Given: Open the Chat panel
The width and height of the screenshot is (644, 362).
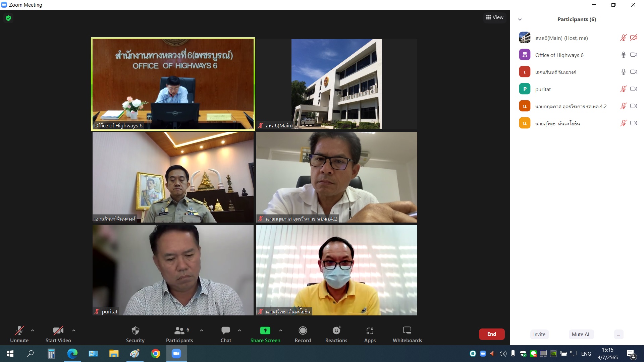Looking at the screenshot, I should coord(226,334).
